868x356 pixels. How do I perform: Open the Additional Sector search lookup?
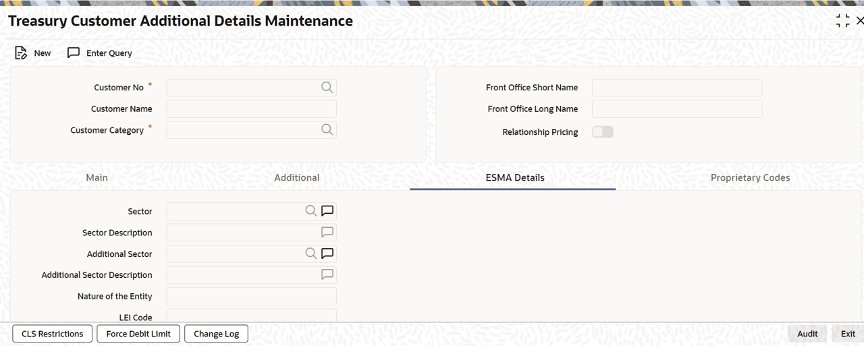pos(311,254)
